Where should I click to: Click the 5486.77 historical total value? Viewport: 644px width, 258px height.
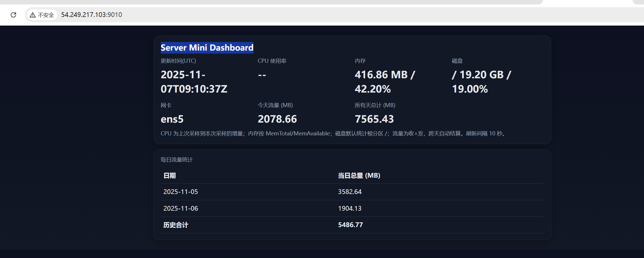[x=350, y=225]
